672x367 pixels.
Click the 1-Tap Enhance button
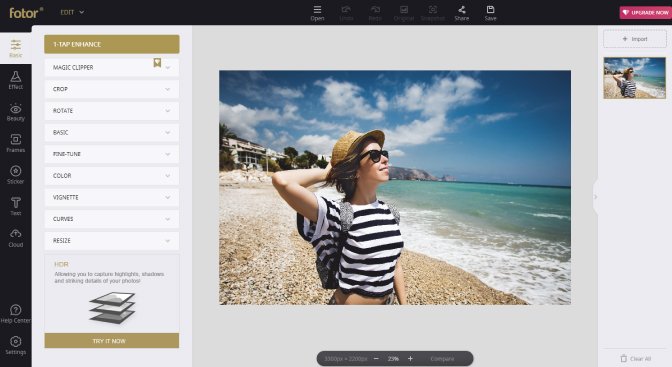[x=112, y=44]
